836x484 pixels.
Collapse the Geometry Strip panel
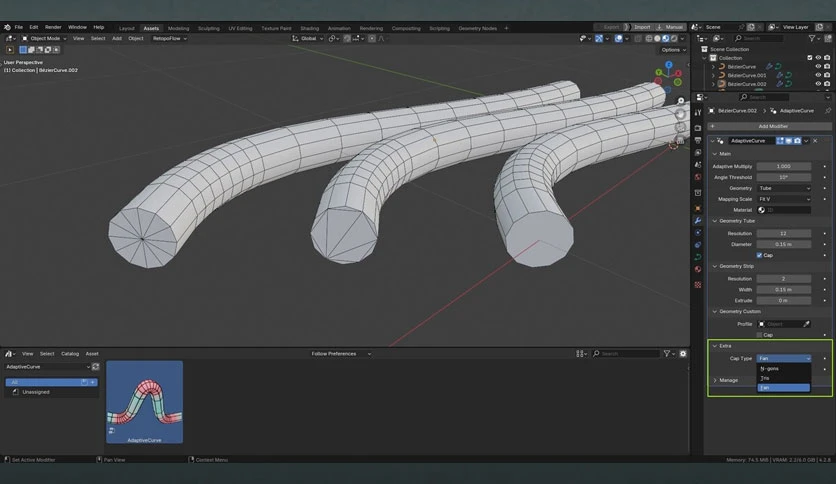[734, 266]
